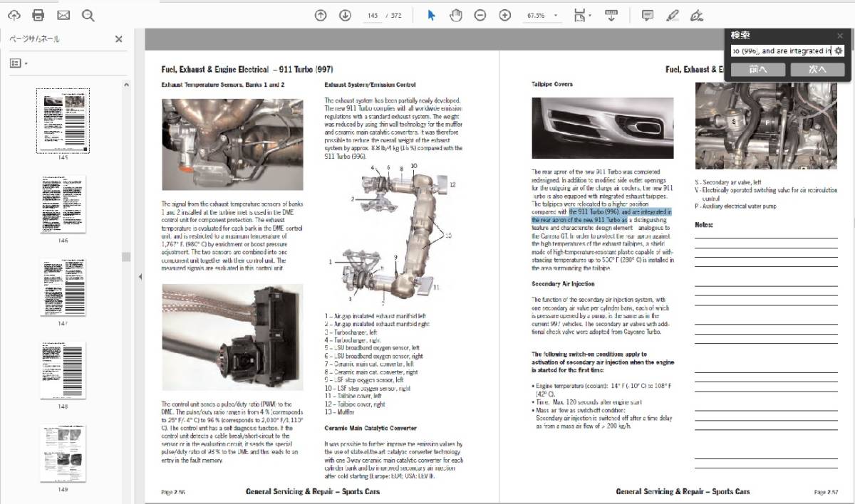The height and width of the screenshot is (504, 855).
Task: Open the thumbnail panel options menu
Action: click(19, 63)
